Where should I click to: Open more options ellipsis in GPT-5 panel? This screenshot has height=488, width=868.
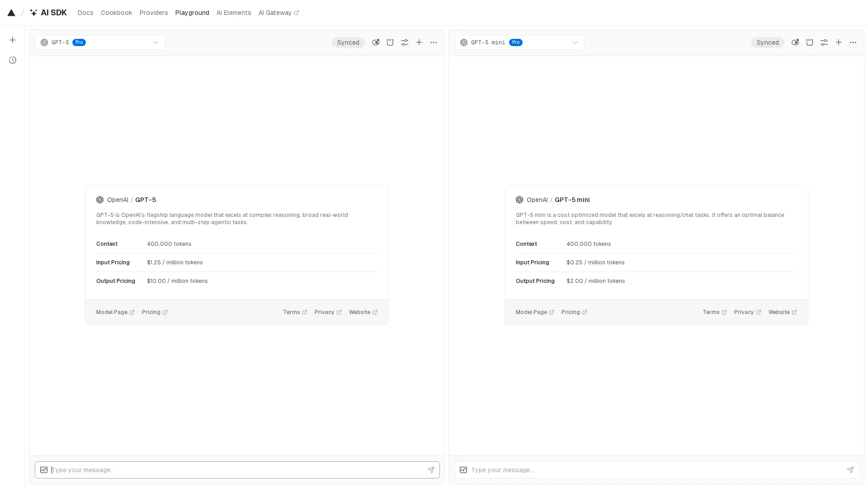click(434, 42)
